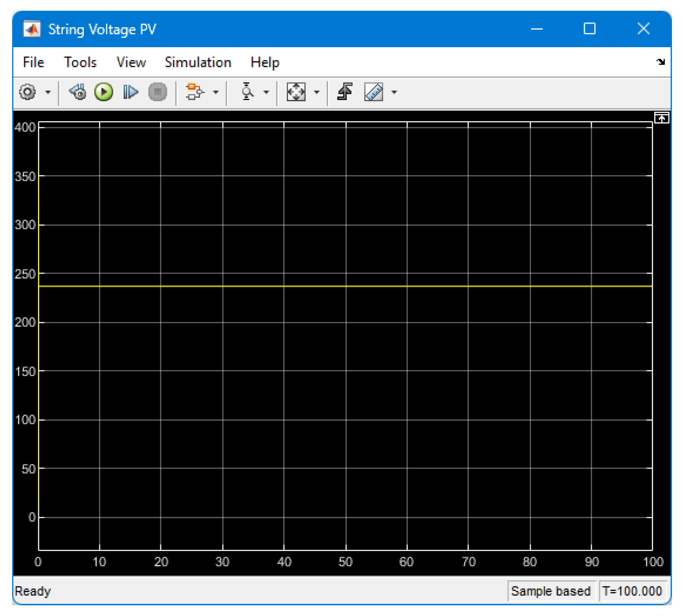This screenshot has width=683, height=616.
Task: Open the scope Configuration Properties gear
Action: pyautogui.click(x=28, y=92)
